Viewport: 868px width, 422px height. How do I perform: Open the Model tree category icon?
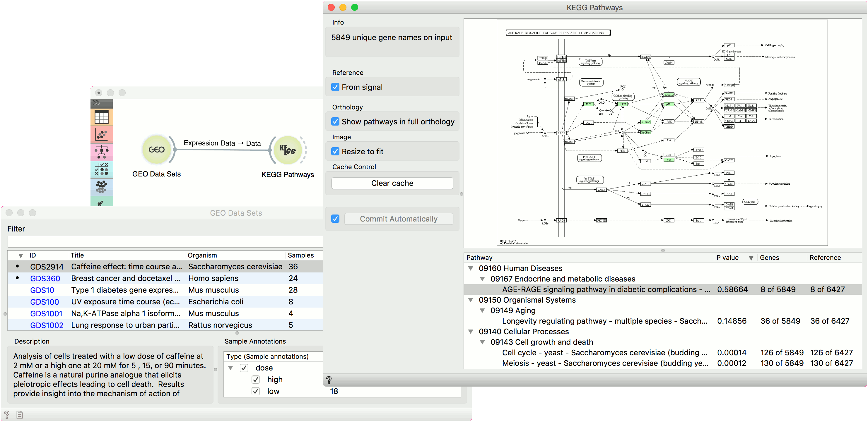click(x=101, y=152)
